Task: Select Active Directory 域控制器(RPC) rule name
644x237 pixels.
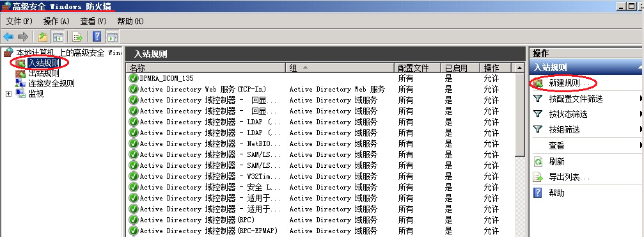Action: [197, 220]
